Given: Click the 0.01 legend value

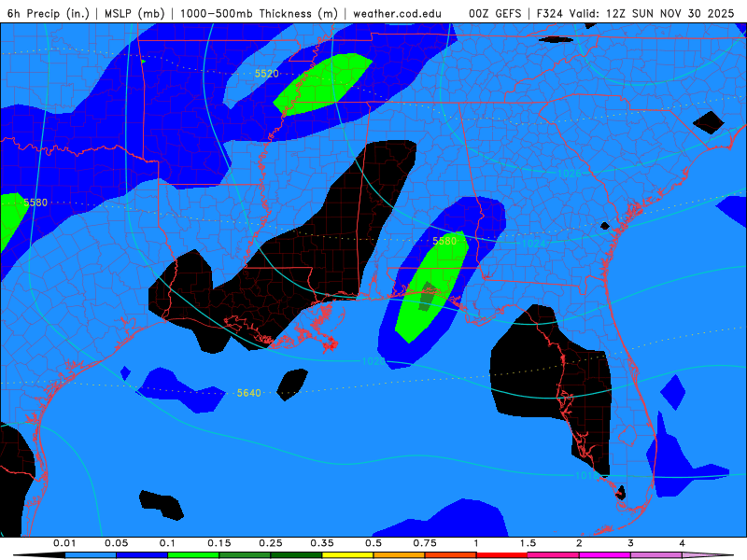Looking at the screenshot, I should [x=64, y=543].
